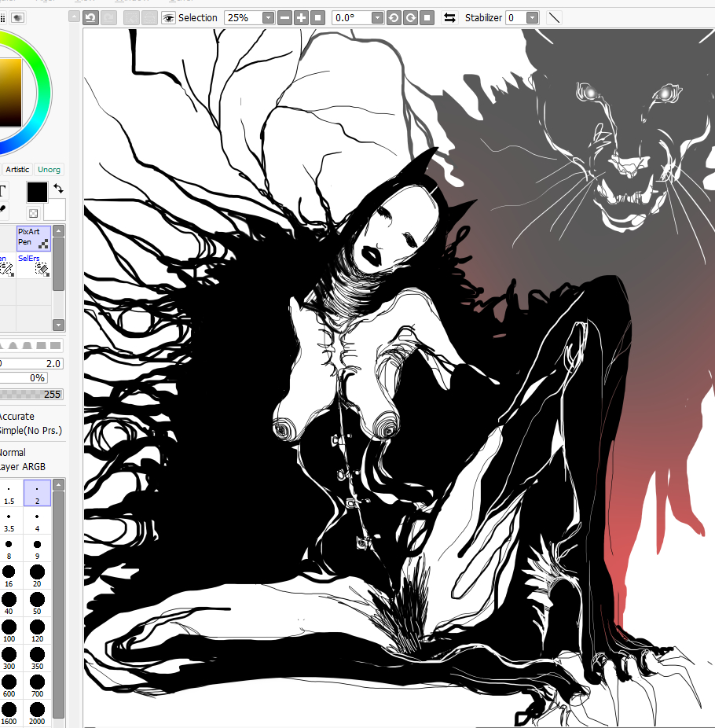Swap the foreground and background colors

pos(59,189)
